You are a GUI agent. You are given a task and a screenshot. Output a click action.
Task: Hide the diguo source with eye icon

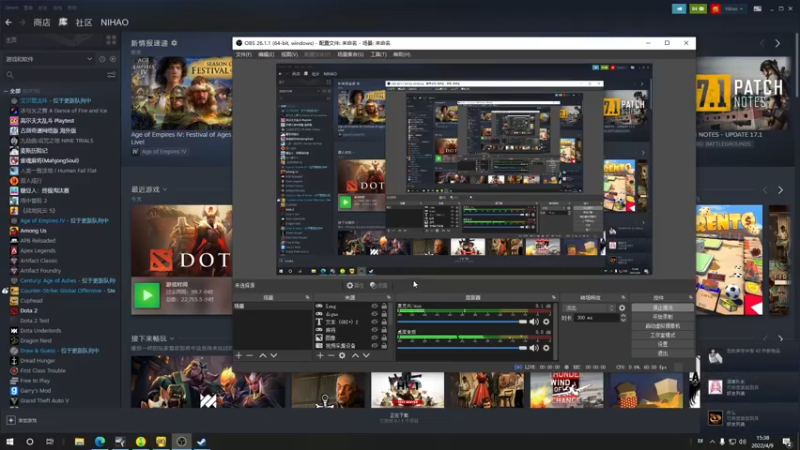[374, 314]
